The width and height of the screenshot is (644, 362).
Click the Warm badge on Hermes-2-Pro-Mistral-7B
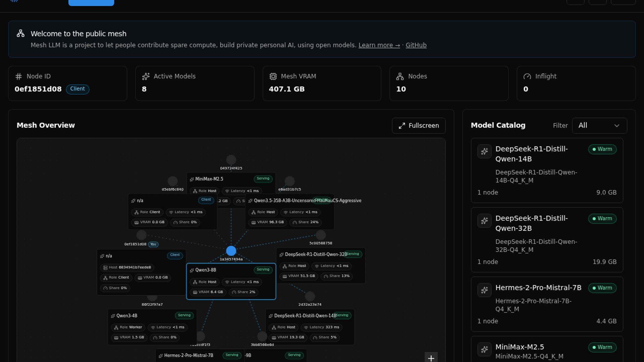coord(602,288)
